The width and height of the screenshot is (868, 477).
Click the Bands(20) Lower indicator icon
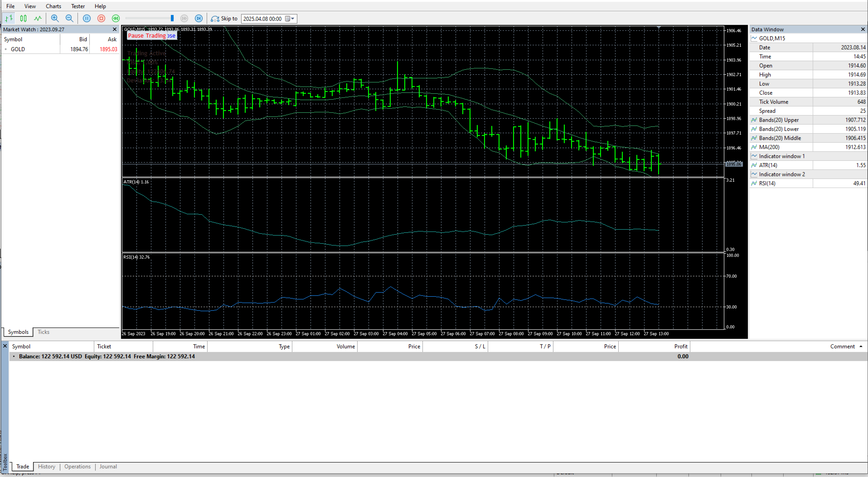[754, 129]
